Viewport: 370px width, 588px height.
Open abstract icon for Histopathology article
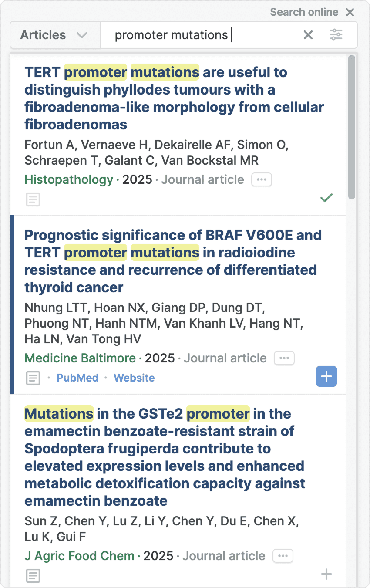(33, 200)
